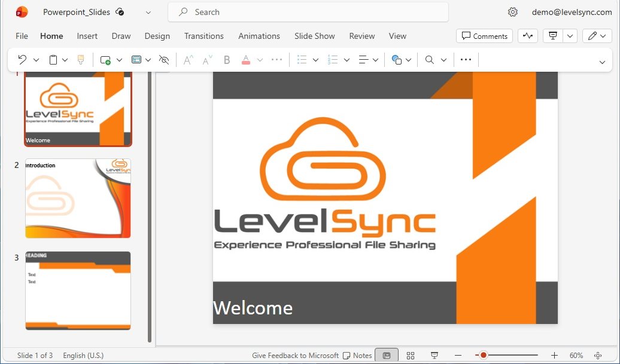This screenshot has height=364, width=620.
Task: Open the Review tab
Action: point(362,36)
